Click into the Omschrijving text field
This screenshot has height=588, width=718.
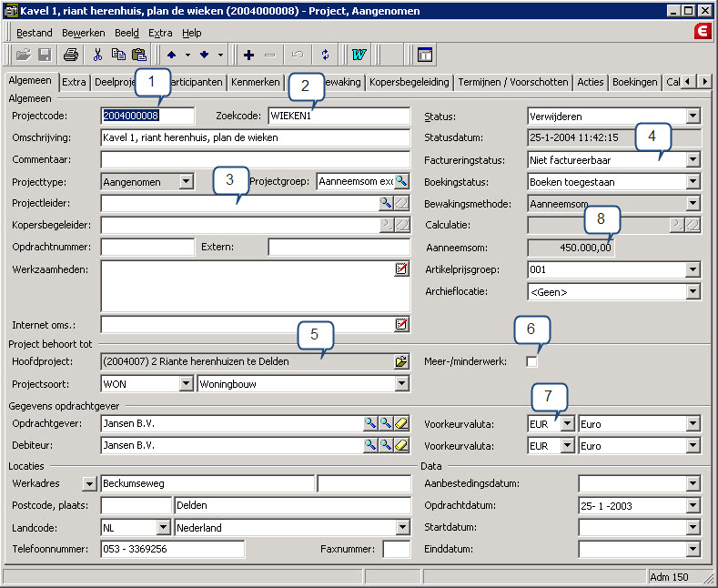[255, 138]
